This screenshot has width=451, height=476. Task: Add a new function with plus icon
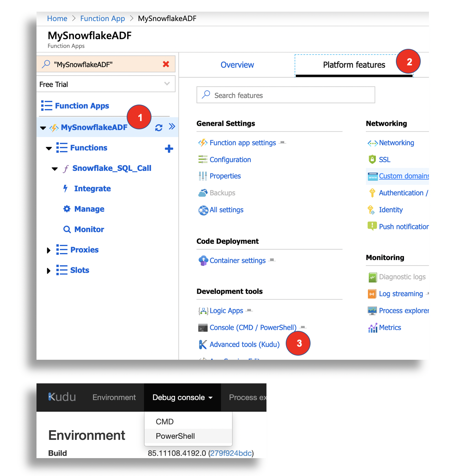(169, 149)
